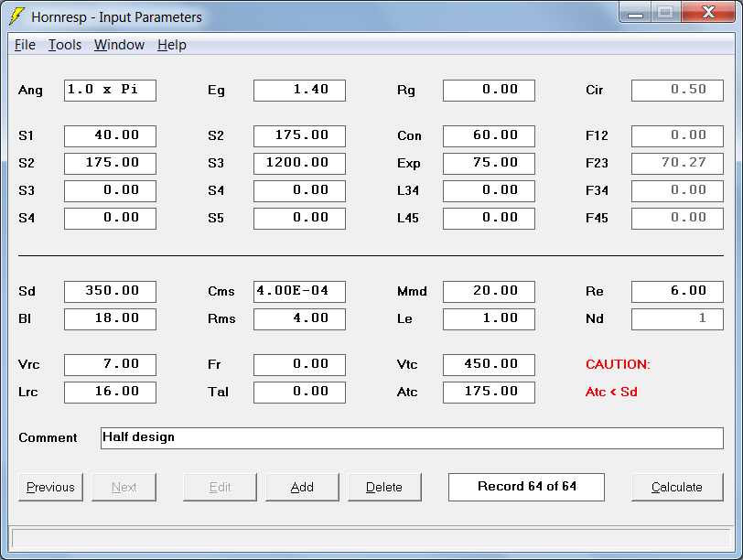The image size is (743, 560).
Task: Open the Help menu
Action: [x=171, y=45]
